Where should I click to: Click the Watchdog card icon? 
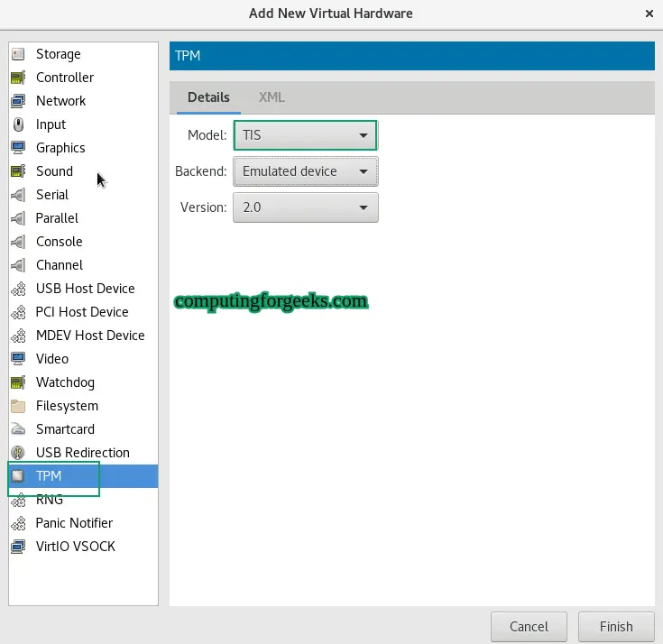click(x=18, y=382)
